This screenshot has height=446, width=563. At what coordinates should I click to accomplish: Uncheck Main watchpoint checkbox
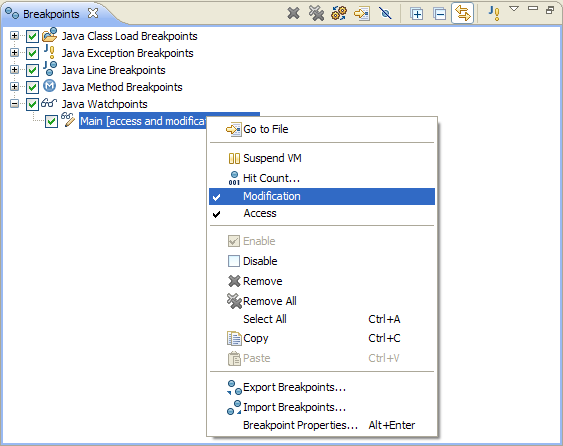[51, 121]
